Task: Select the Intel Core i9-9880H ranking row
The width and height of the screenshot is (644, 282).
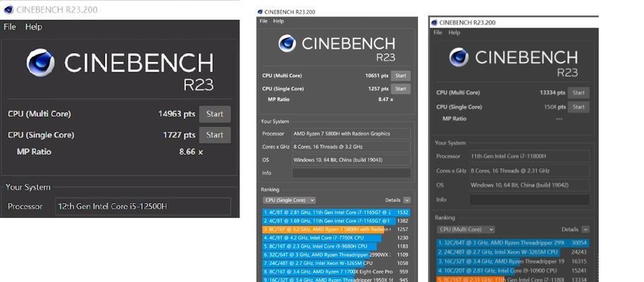Action: coord(336,246)
